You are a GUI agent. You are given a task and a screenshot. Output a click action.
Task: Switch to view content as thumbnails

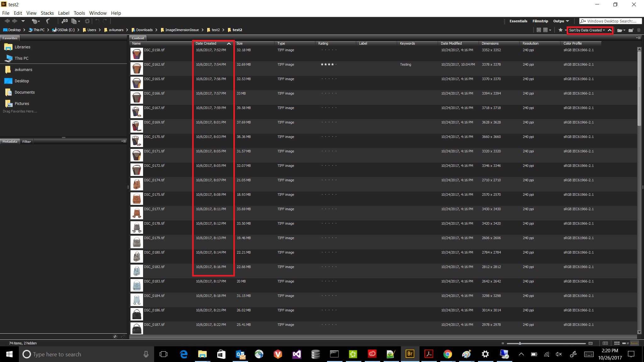pyautogui.click(x=617, y=343)
